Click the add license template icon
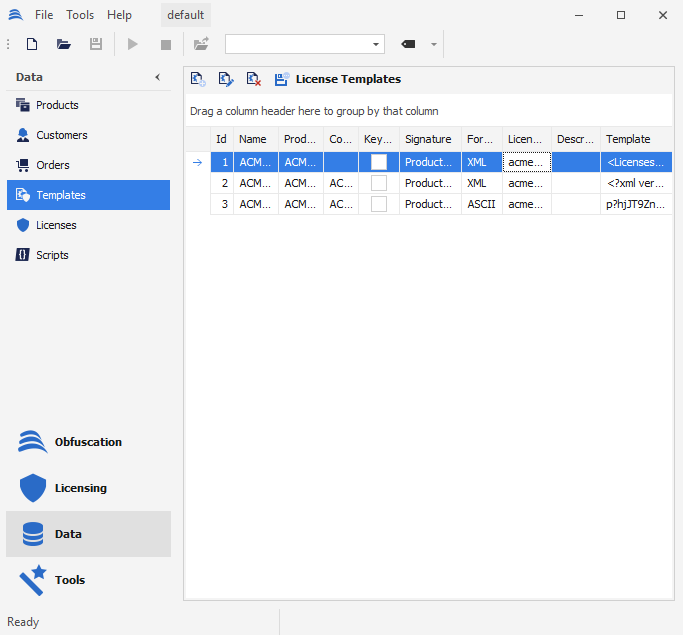Viewport: 683px width, 635px height. 198,79
